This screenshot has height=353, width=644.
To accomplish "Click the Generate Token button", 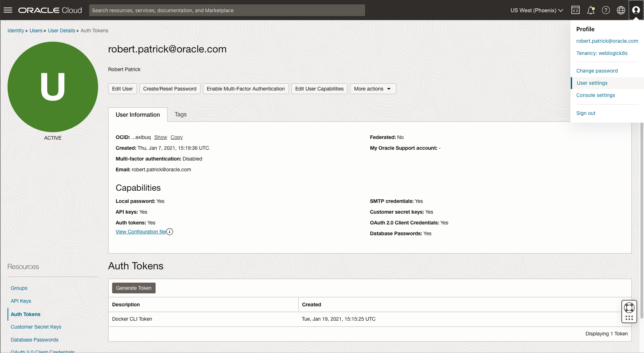I will click(134, 288).
